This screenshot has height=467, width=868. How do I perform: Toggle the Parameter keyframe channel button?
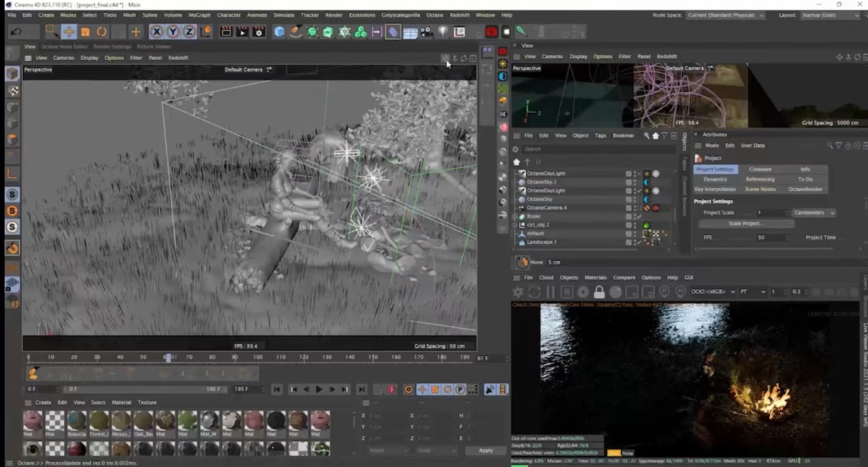tap(460, 390)
